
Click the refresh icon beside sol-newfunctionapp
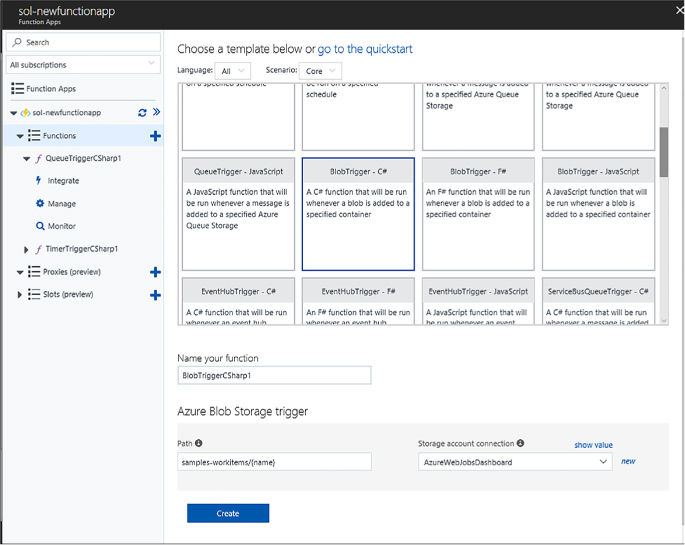tap(142, 113)
